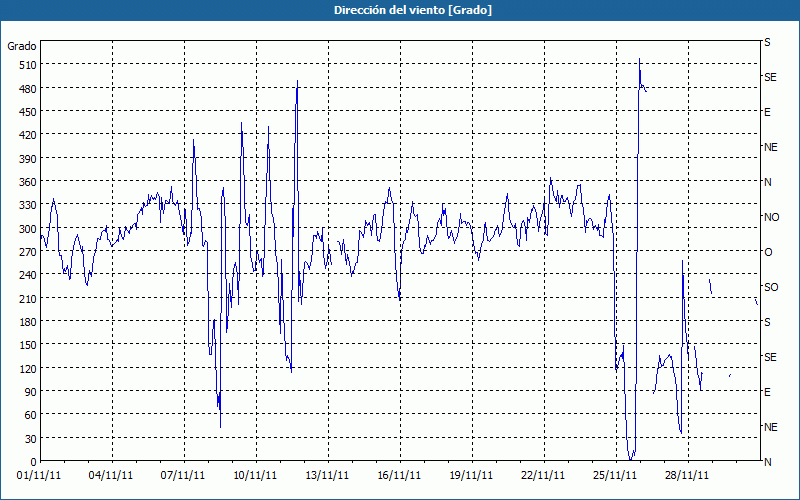
Task: Click the 16/11/11 x-axis date
Action: pos(399,476)
